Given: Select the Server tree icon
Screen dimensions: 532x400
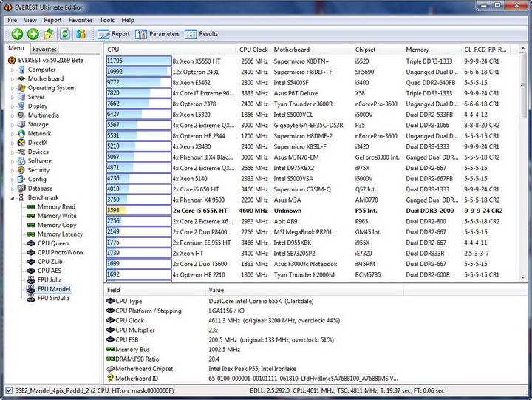Looking at the screenshot, I should click(21, 97).
